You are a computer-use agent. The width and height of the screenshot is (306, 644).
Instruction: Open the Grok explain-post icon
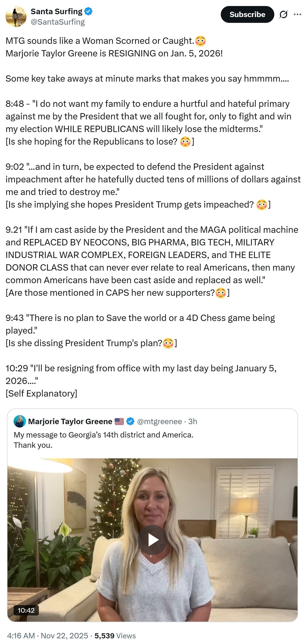[x=283, y=15]
